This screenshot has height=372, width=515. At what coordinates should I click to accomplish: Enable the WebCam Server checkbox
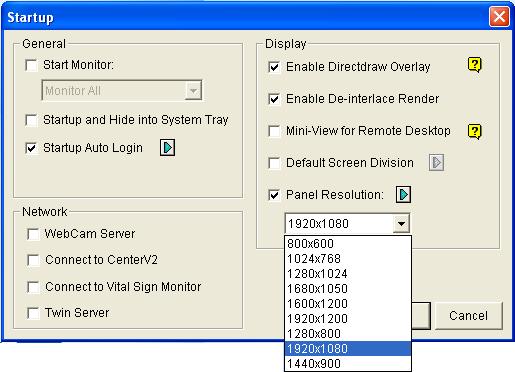point(33,234)
